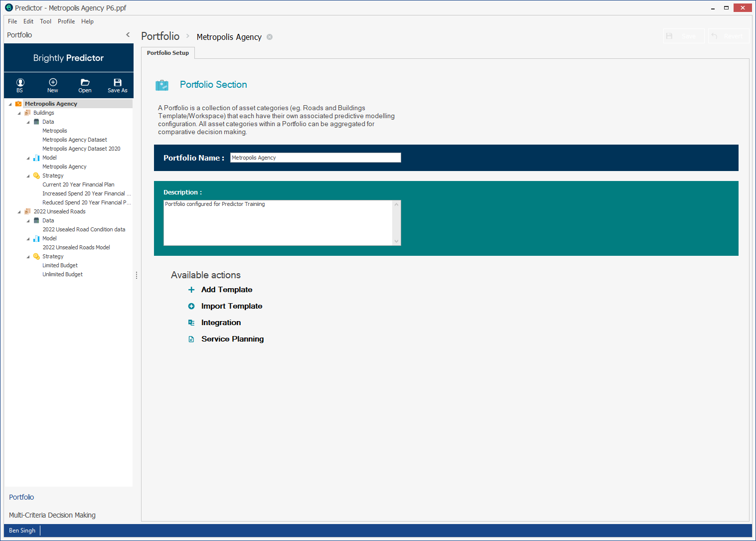Screen dimensions: 756x541
Task: Open the Help menu
Action: coord(88,21)
